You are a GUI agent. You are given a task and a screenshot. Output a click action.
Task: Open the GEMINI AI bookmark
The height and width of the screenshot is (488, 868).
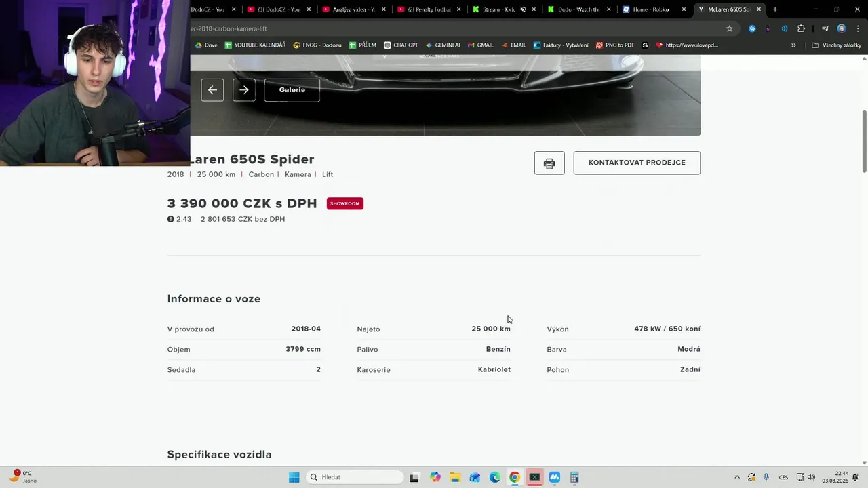tap(442, 45)
